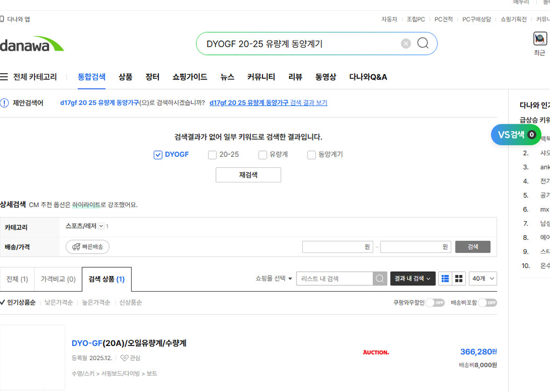This screenshot has height=392, width=550.
Task: Open the 상품 tab
Action: pyautogui.click(x=125, y=77)
